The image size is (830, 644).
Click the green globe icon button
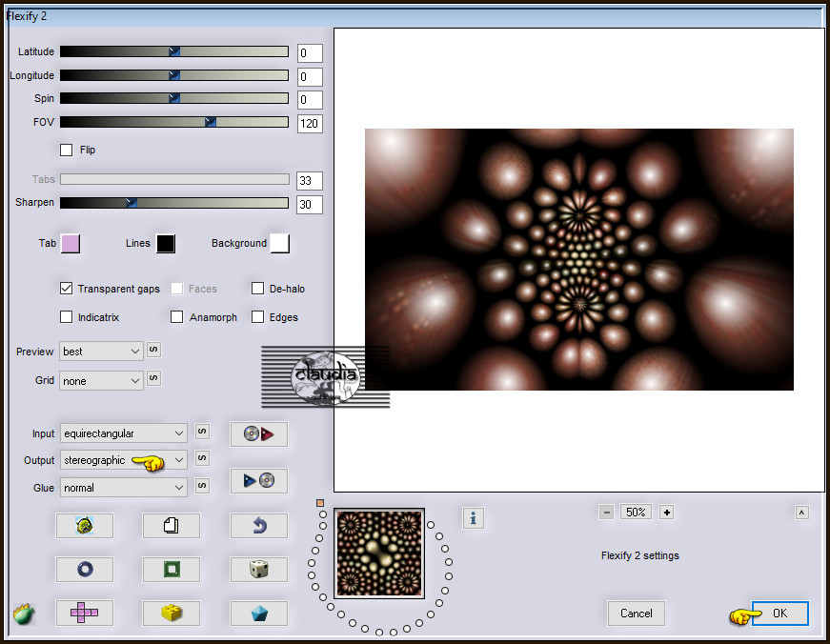click(85, 526)
